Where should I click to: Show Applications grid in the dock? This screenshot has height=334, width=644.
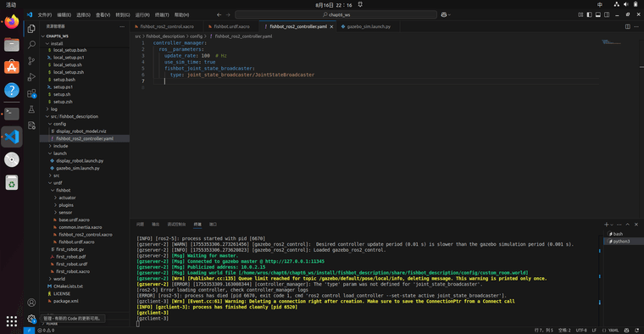pos(12,321)
